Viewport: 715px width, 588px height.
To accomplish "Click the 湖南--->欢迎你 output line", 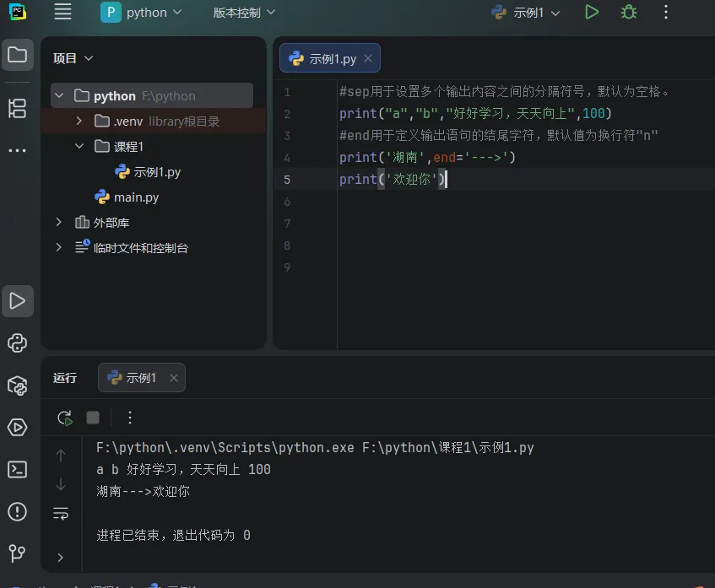I will point(144,491).
